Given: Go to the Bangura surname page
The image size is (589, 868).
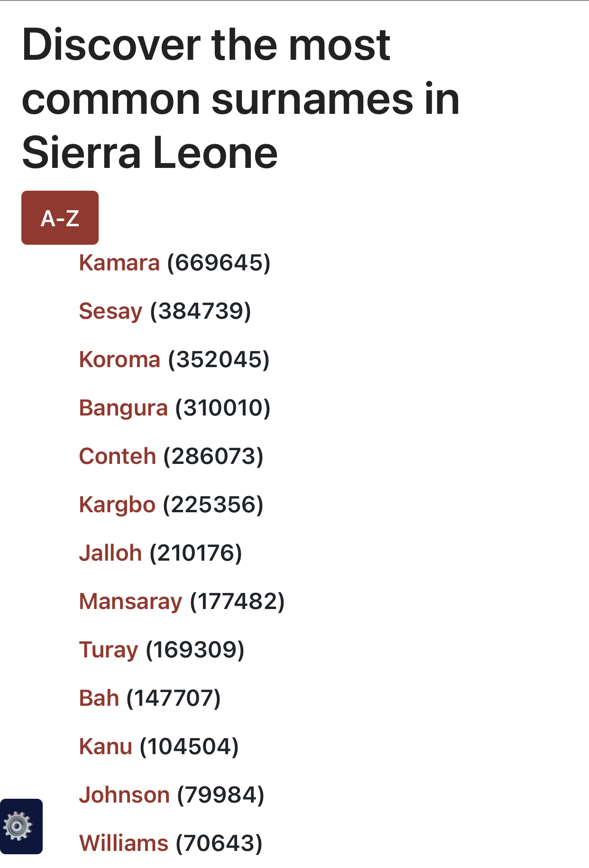Looking at the screenshot, I should [123, 408].
